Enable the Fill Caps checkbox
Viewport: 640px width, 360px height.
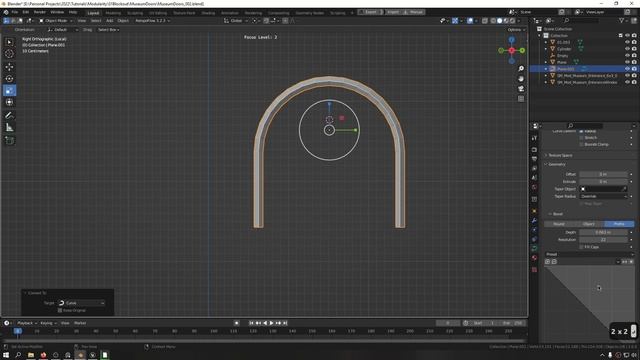(x=582, y=247)
